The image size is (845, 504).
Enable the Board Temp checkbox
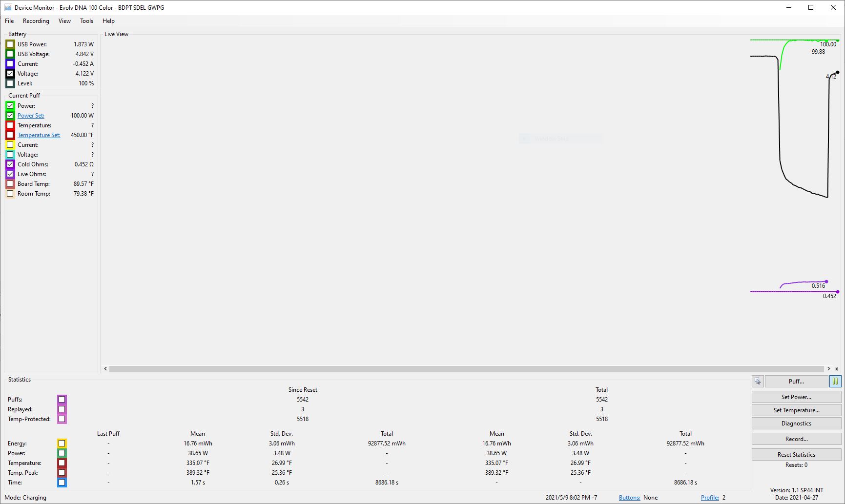tap(10, 184)
